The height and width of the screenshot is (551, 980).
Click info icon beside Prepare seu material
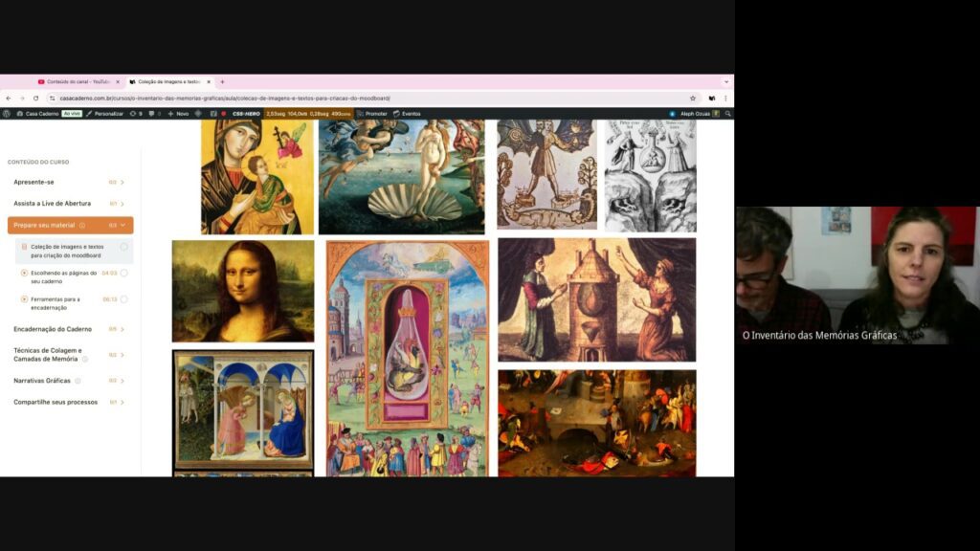click(x=82, y=226)
